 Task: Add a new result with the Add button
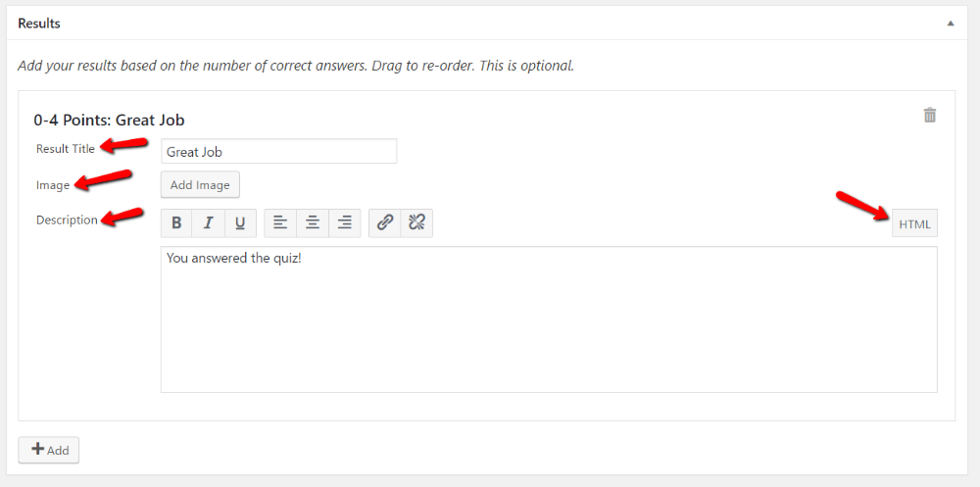point(49,450)
